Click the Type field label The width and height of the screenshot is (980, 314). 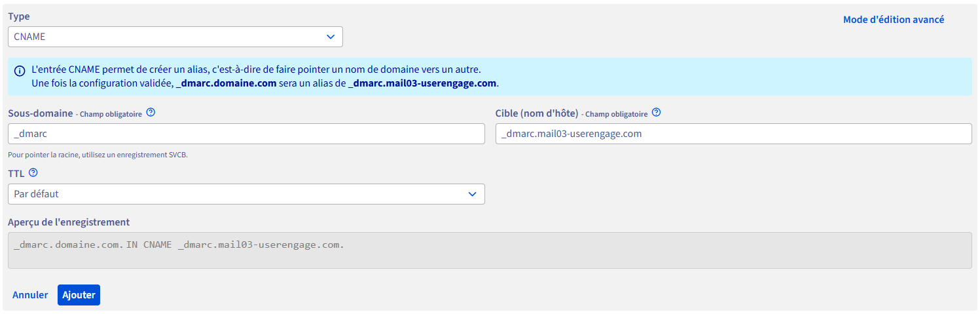click(19, 16)
